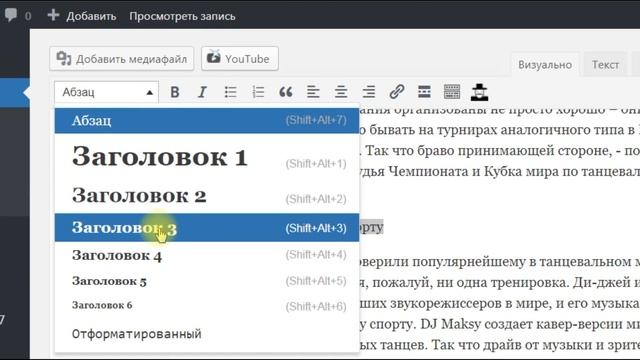Click the YouTube button

[x=240, y=59]
